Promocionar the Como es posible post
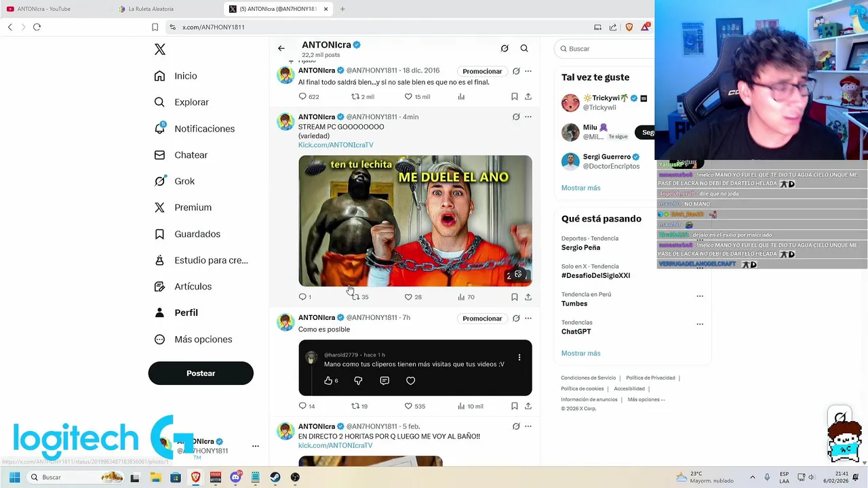Image resolution: width=868 pixels, height=488 pixels. (x=482, y=319)
